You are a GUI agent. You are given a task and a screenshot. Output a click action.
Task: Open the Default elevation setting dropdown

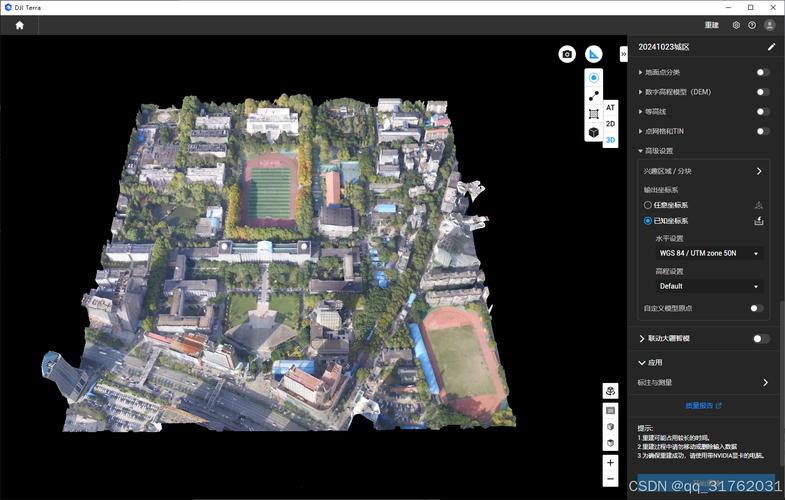tap(709, 286)
